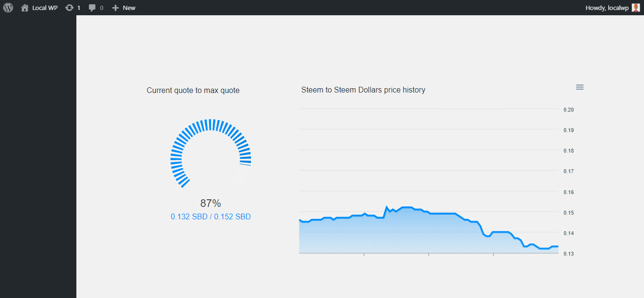Open the Local WP home icon
This screenshot has width=644, height=298.
[x=25, y=8]
